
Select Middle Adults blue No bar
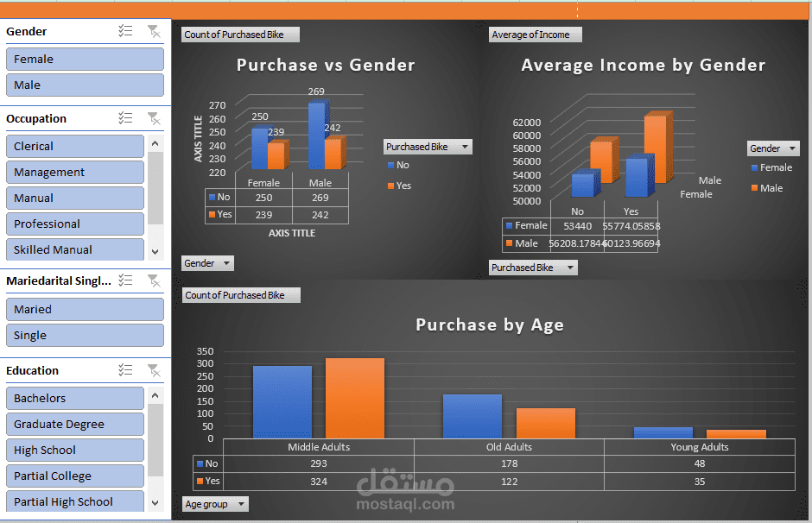(282, 402)
